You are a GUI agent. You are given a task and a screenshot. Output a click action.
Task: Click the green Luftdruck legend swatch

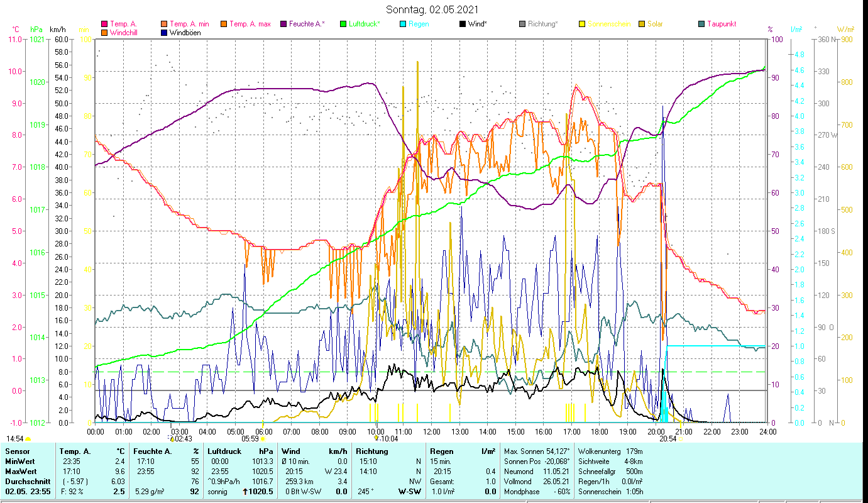[343, 24]
